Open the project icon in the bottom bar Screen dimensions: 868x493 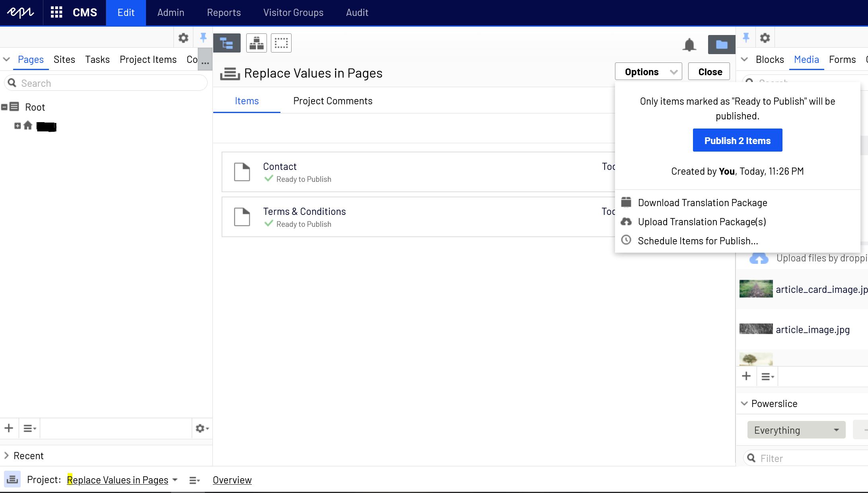tap(12, 480)
